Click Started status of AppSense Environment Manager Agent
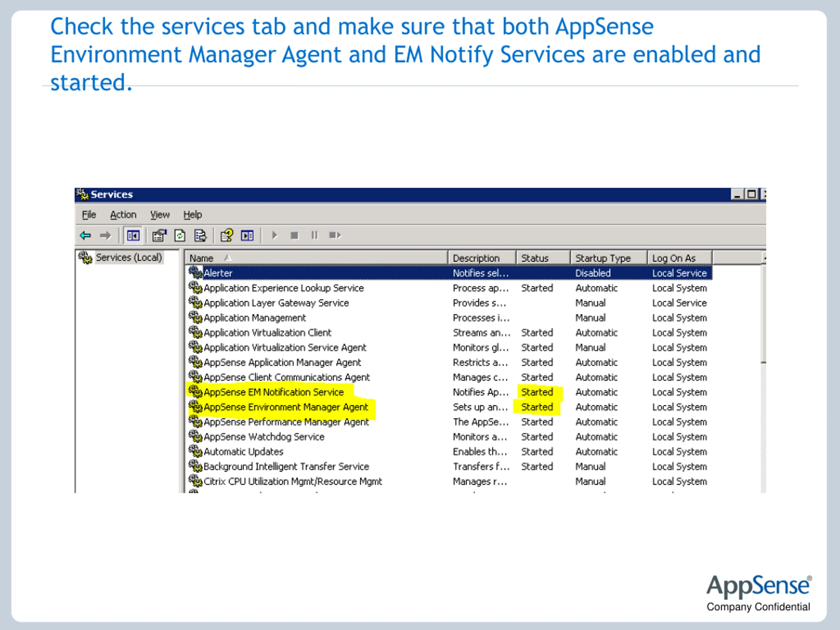The height and width of the screenshot is (630, 840). tap(537, 407)
